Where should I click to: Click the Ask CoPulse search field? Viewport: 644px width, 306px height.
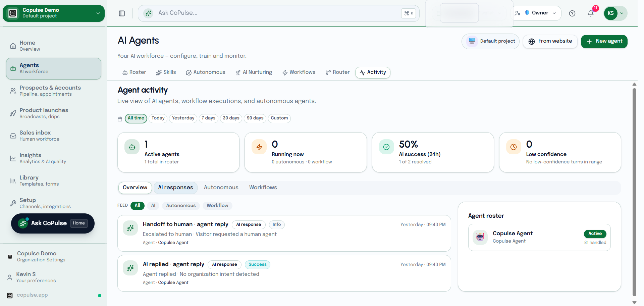click(x=278, y=13)
